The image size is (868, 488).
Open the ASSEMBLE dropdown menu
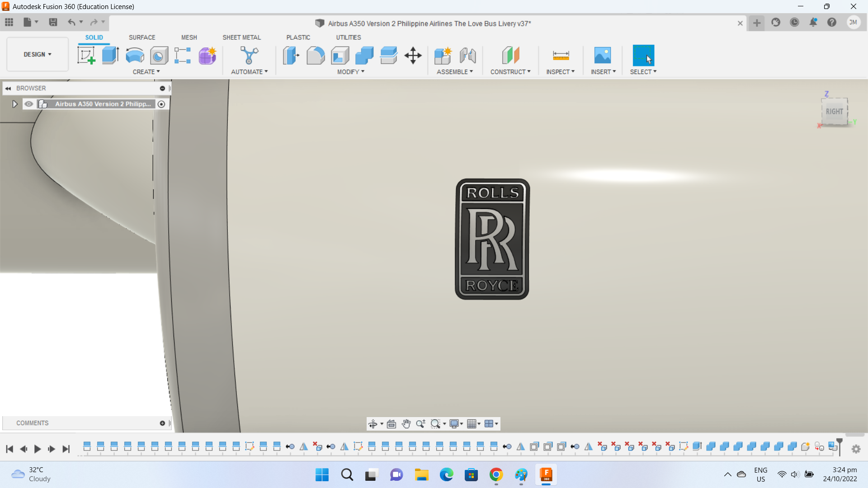(x=455, y=72)
